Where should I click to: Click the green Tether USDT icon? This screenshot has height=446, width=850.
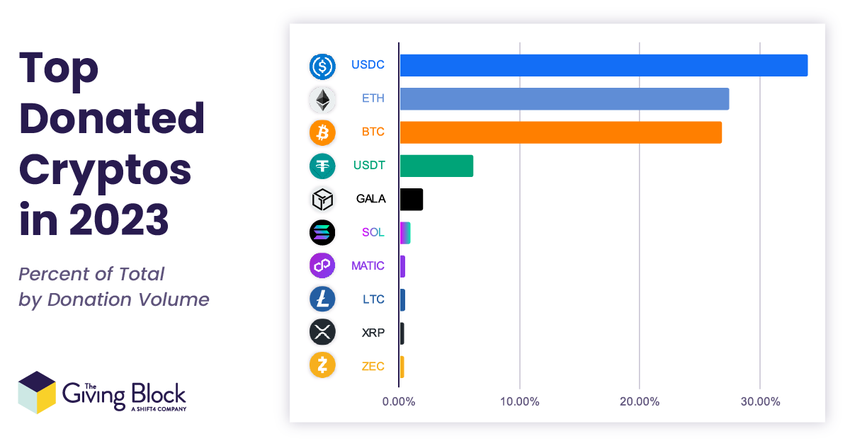(323, 166)
